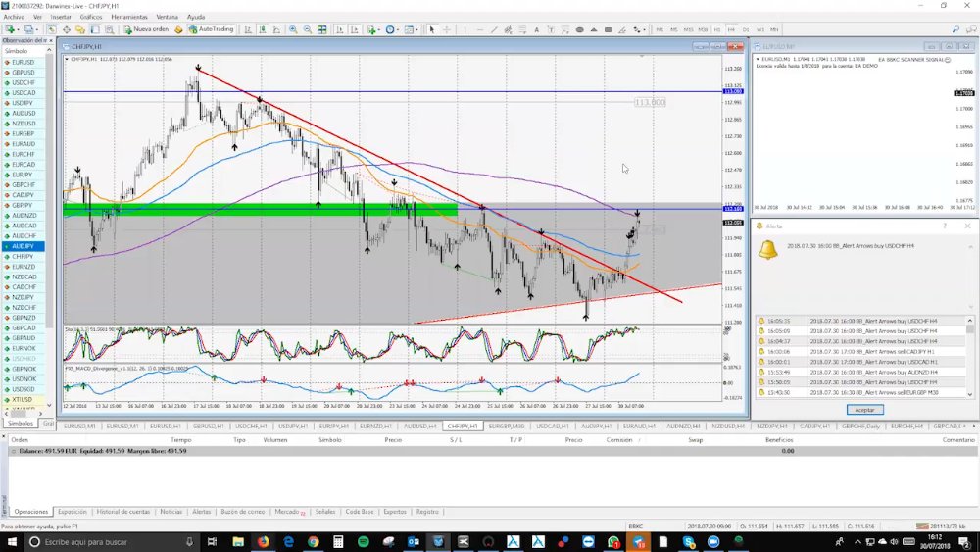Screen dimensions: 980x552
Task: Select the crosshair tool
Action: pyautogui.click(x=447, y=29)
